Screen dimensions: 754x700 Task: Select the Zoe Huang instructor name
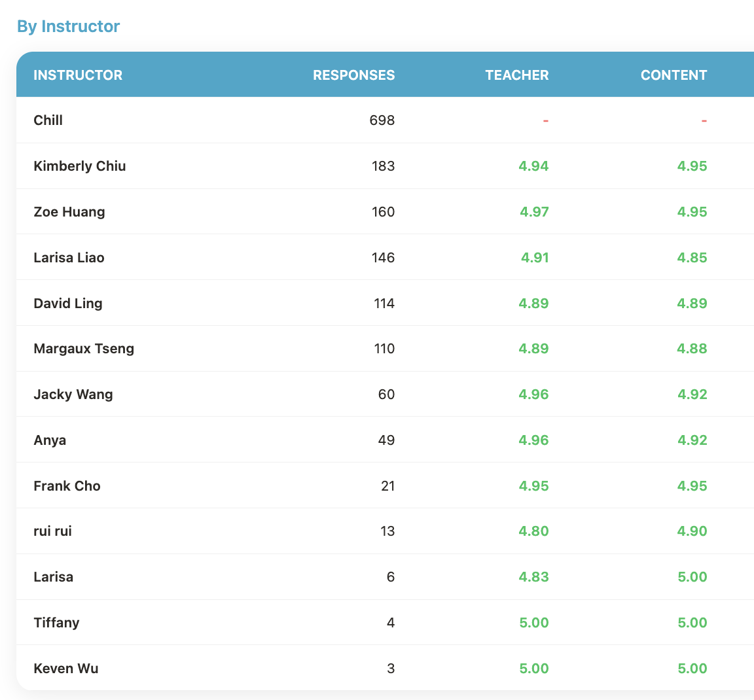click(69, 212)
